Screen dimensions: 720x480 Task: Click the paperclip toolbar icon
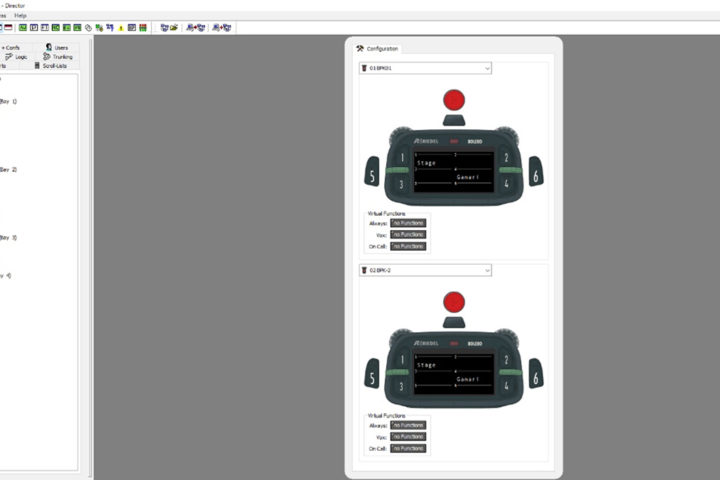coord(88,28)
